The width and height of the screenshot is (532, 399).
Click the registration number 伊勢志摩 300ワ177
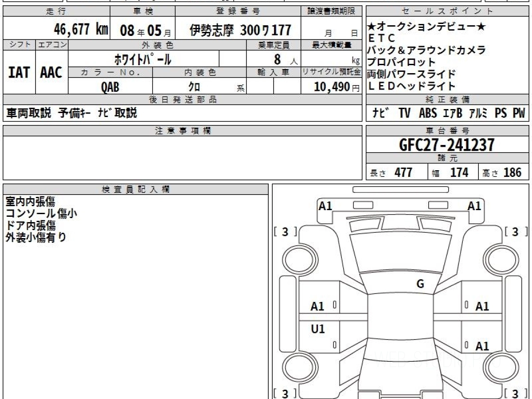240,30
